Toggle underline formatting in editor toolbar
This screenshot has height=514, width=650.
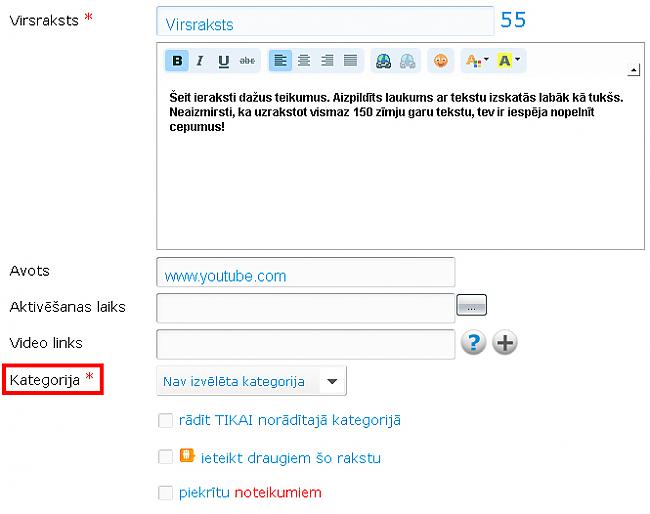tap(223, 61)
